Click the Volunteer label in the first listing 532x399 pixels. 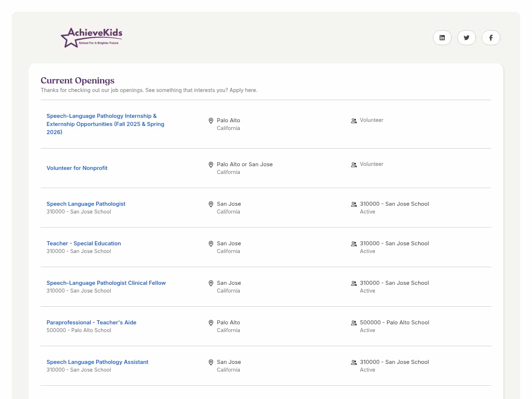371,120
